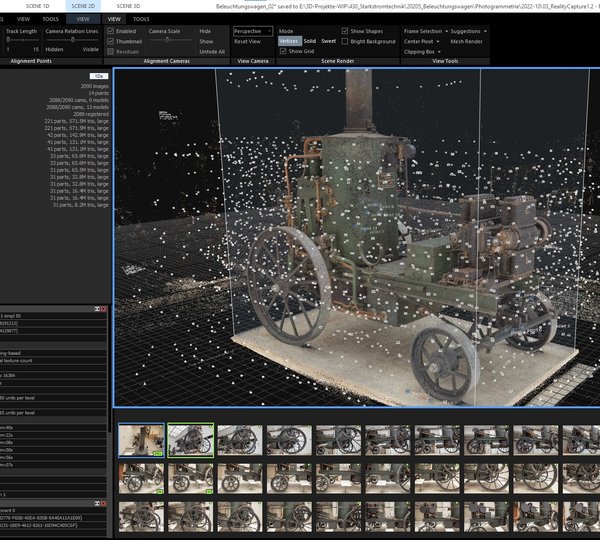Open the rightmost TOOLS ribbon tab
The width and height of the screenshot is (600, 540).
point(141,19)
